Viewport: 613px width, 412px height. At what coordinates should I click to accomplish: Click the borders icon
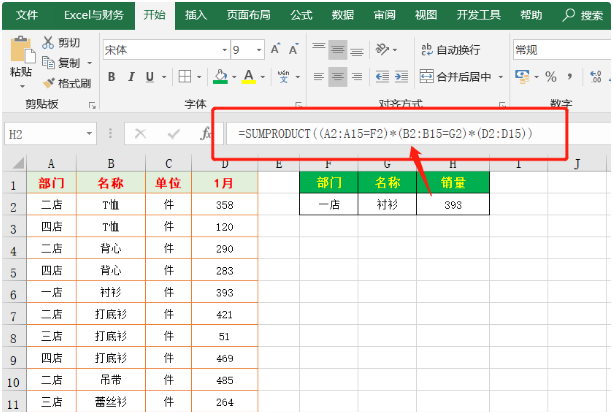click(185, 77)
